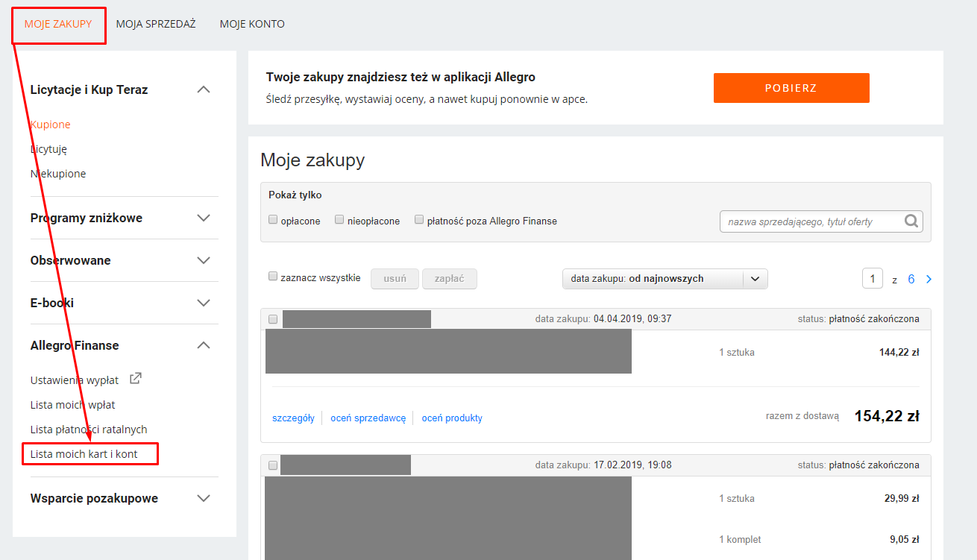Collapse Allegro Finanse section

point(204,345)
